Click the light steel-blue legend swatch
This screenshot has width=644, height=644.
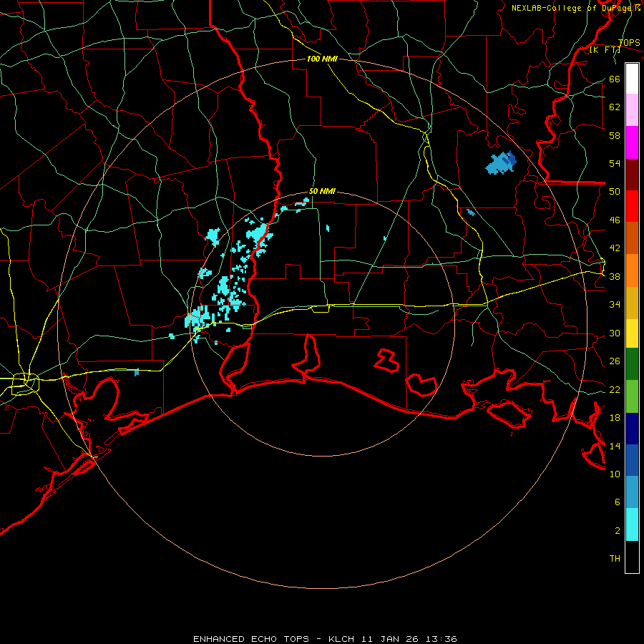[632, 492]
